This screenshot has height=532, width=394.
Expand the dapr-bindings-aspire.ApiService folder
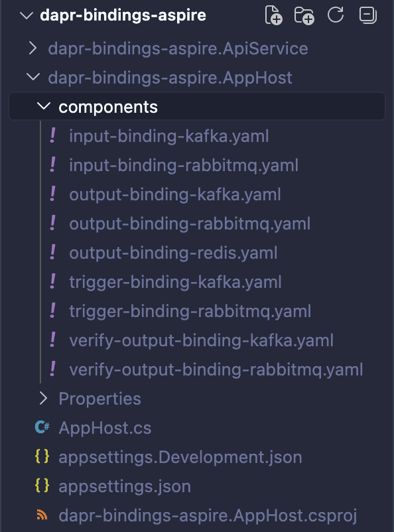pyautogui.click(x=33, y=48)
